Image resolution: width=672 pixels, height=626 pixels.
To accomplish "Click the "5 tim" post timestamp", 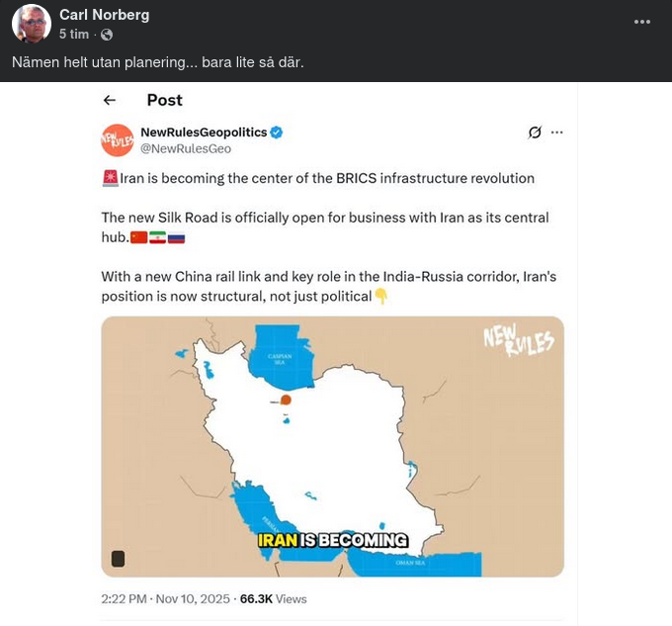I will [74, 35].
